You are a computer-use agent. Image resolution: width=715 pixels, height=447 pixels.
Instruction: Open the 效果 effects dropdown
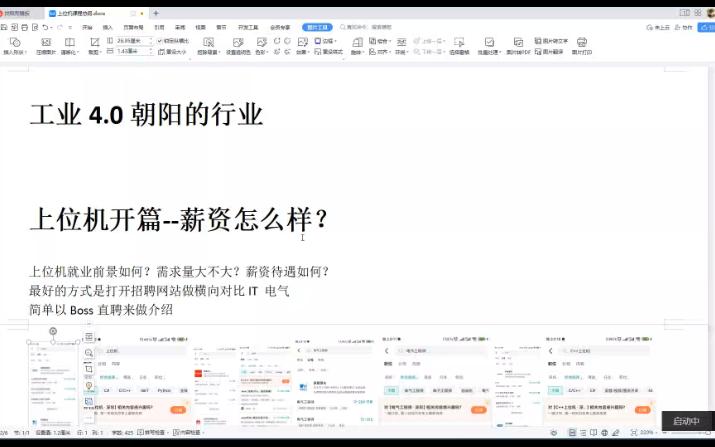302,52
